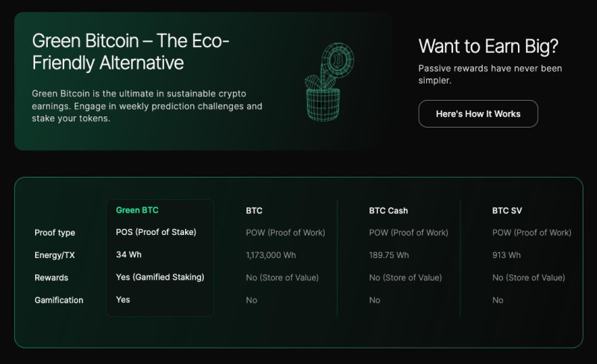Screen dimensions: 597x364
Task: Click the Passive rewards subtitle text
Action: pos(490,75)
